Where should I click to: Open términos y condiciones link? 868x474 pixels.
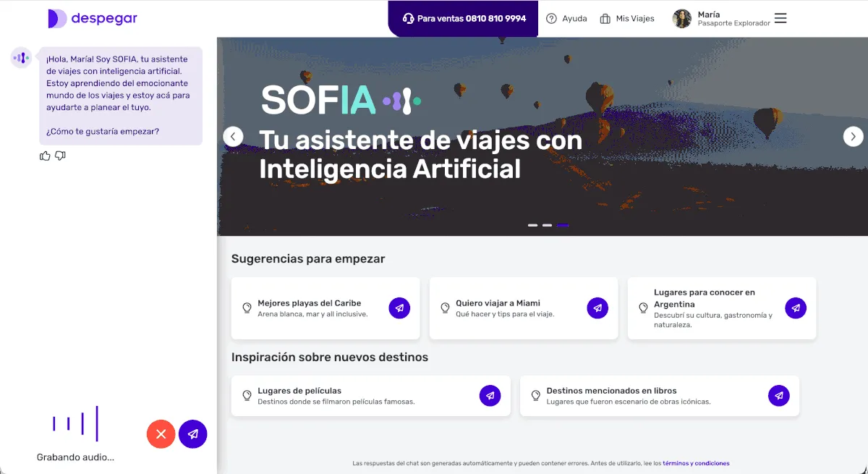(696, 463)
